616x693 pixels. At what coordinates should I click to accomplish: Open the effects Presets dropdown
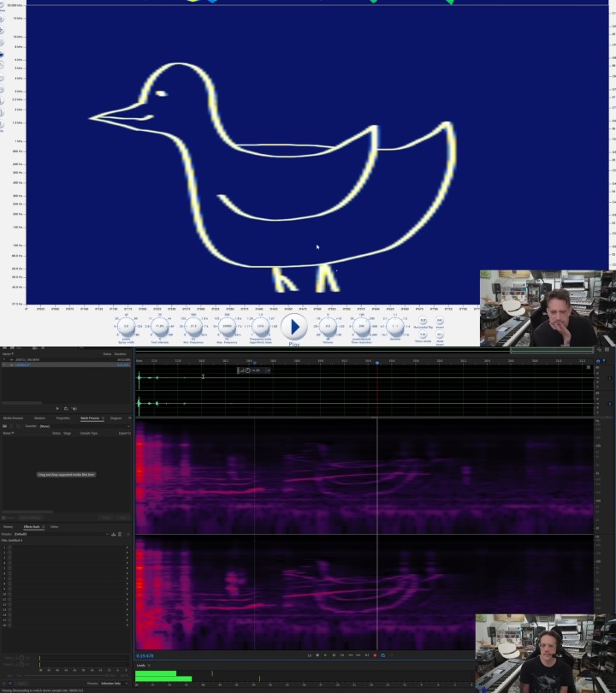[60, 534]
